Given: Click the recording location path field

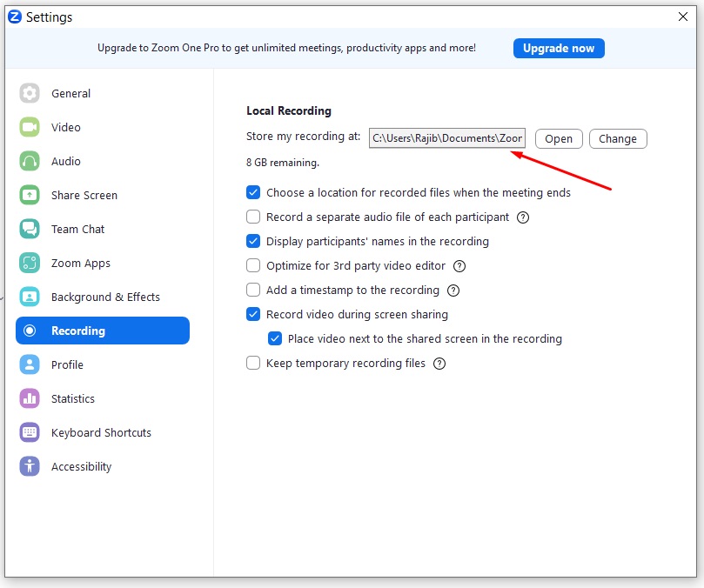Looking at the screenshot, I should click(446, 138).
